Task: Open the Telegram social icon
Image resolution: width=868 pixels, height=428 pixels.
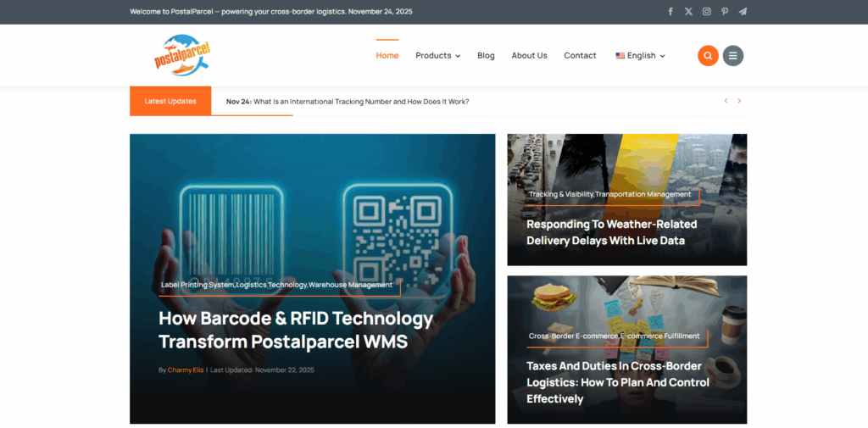Action: (x=743, y=12)
